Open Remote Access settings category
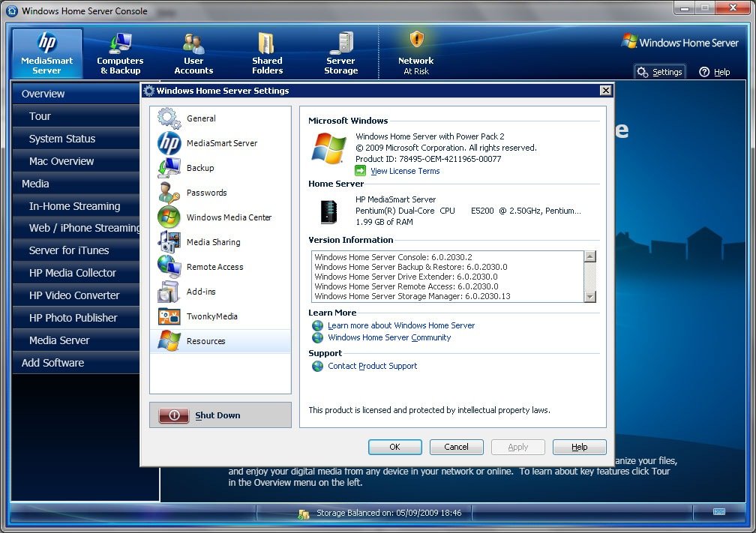756x533 pixels. 220,267
